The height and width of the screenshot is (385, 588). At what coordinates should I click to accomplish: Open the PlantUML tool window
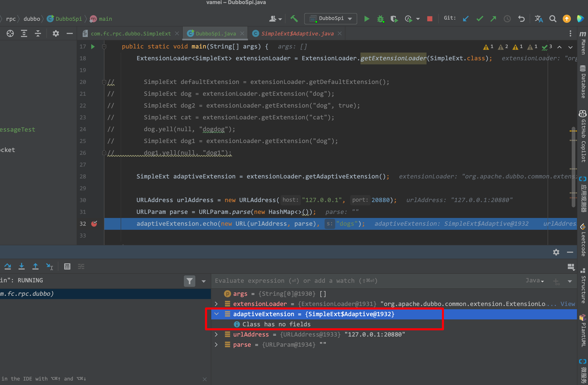click(583, 330)
